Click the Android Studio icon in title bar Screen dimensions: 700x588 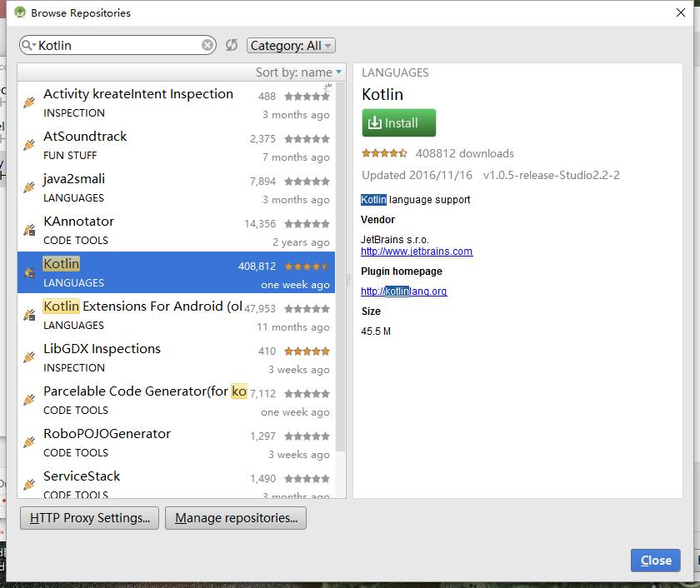[20, 12]
